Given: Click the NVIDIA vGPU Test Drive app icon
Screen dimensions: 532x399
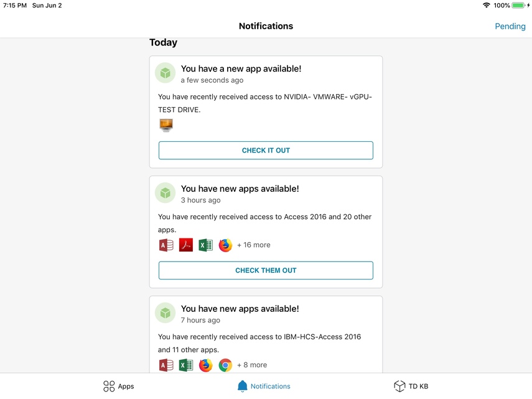Looking at the screenshot, I should (166, 125).
